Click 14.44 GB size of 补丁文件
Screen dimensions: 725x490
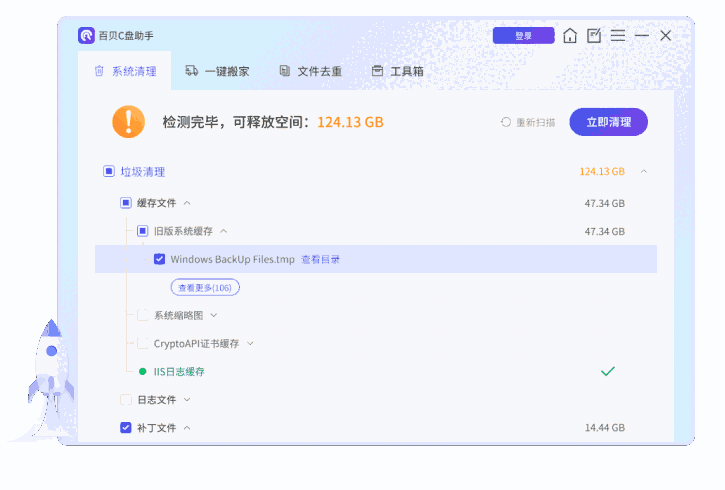[605, 428]
